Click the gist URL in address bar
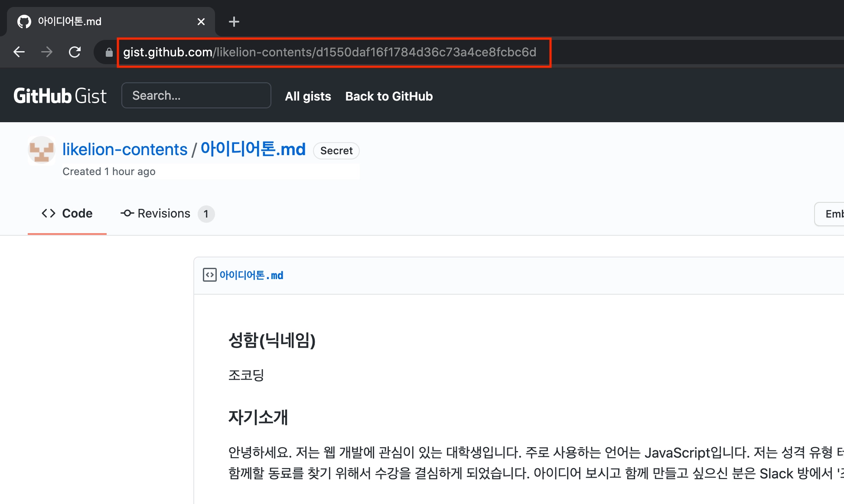The height and width of the screenshot is (504, 844). coord(329,52)
